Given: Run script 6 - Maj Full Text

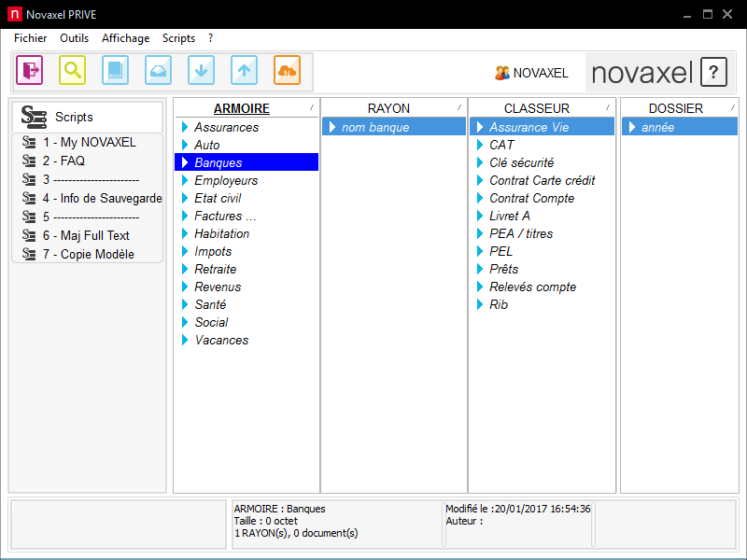Looking at the screenshot, I should pos(86,235).
